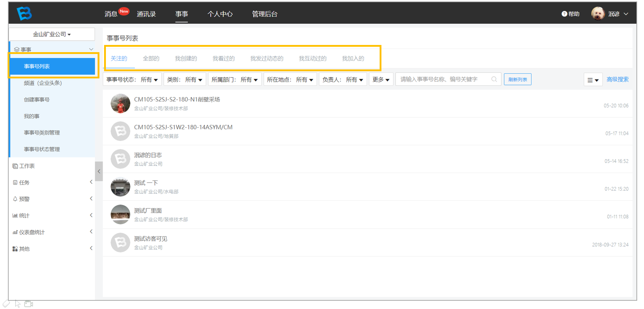Expand the 更多 filter dropdown
Viewport: 644px width, 309px height.
(381, 79)
